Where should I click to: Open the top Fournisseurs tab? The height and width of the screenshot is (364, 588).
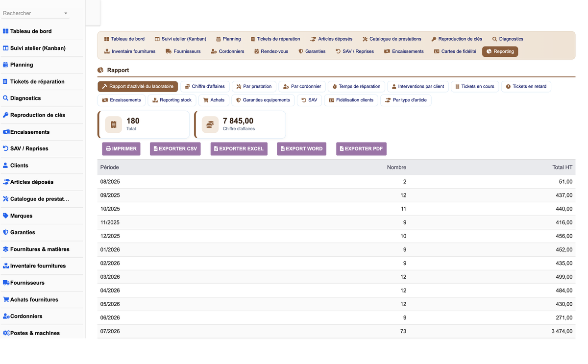point(183,51)
